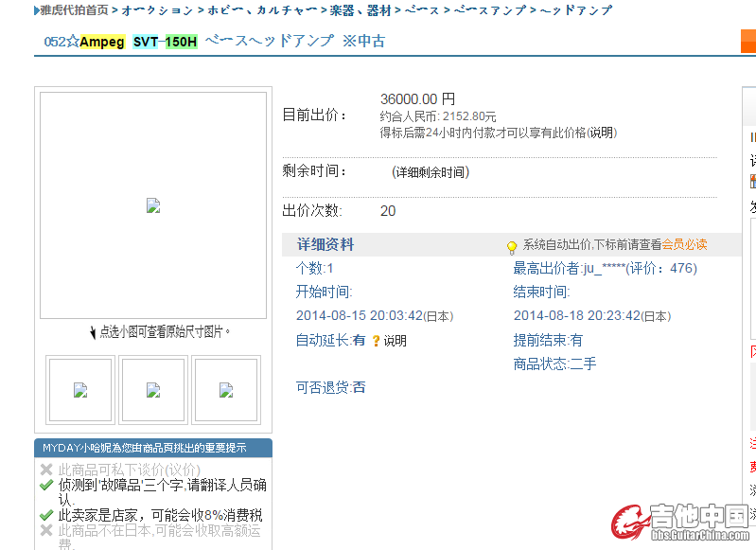Open ホビー、カルチャー breadcrumb link

click(x=263, y=10)
